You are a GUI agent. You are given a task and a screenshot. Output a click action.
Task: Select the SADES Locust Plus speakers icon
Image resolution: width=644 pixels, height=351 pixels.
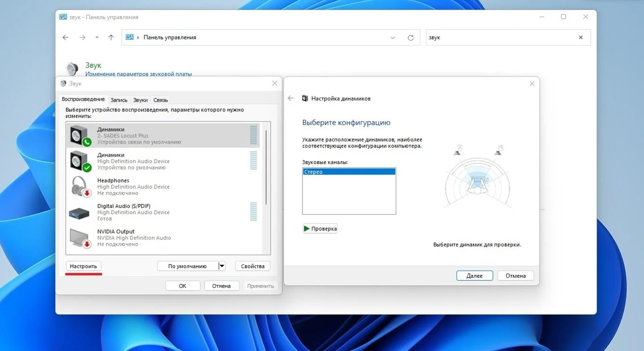point(80,135)
